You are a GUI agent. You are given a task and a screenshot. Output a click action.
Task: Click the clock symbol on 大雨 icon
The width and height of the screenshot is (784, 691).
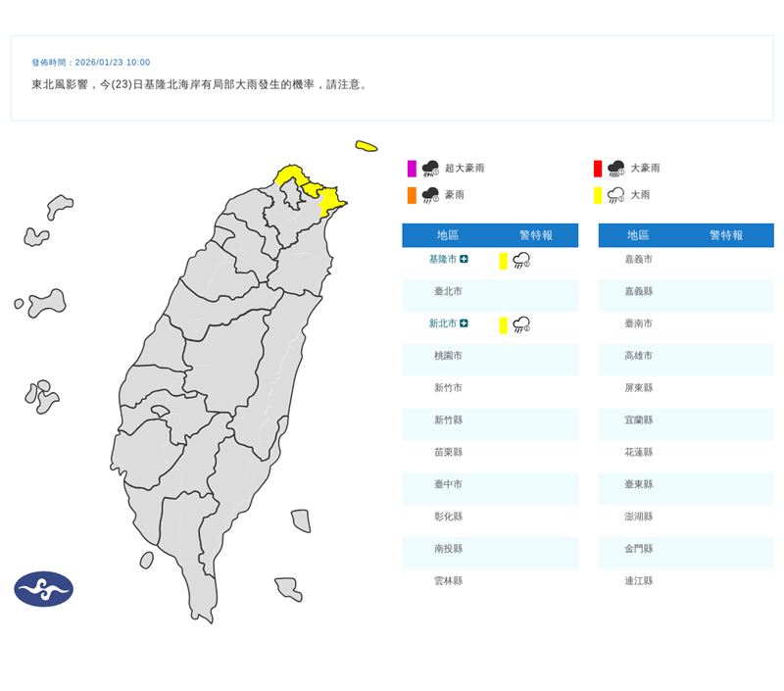point(621,198)
